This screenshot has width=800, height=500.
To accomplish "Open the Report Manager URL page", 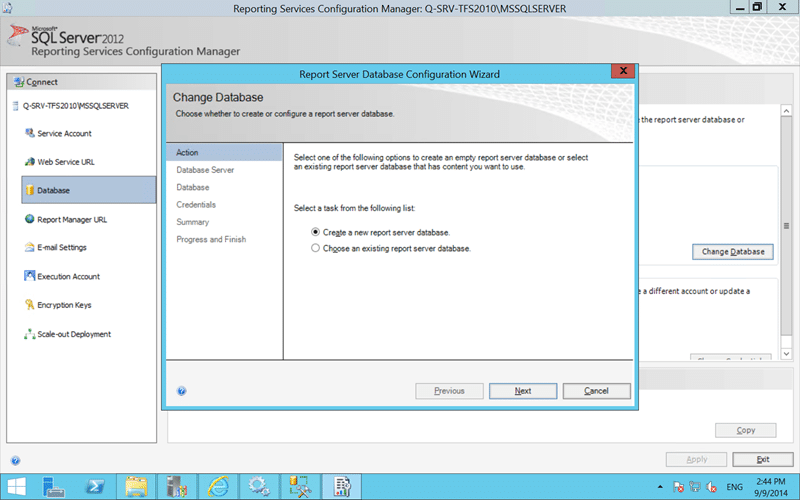I will (72, 219).
